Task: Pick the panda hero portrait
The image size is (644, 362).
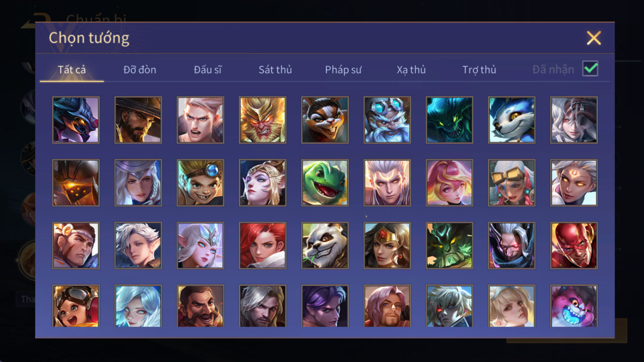Action: (325, 245)
